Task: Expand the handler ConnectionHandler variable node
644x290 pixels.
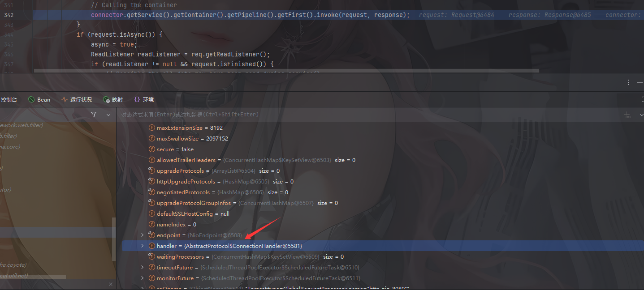Action: click(143, 246)
